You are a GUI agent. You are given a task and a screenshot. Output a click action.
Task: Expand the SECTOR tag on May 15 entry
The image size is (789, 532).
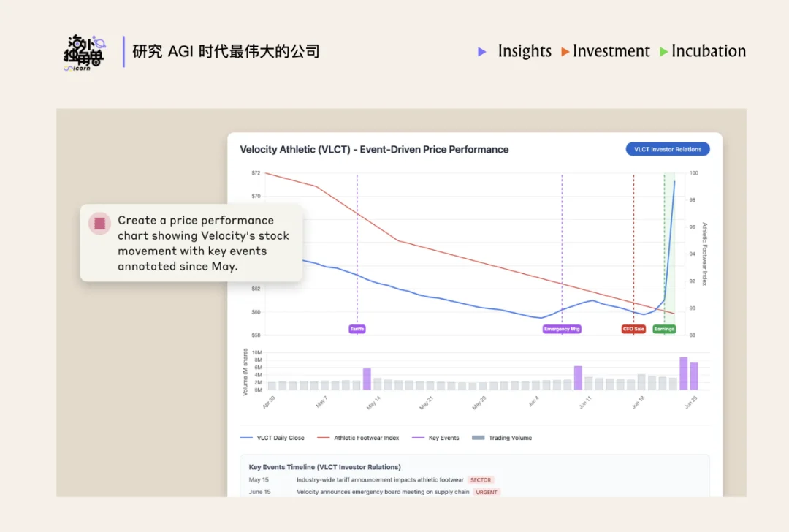tap(481, 480)
